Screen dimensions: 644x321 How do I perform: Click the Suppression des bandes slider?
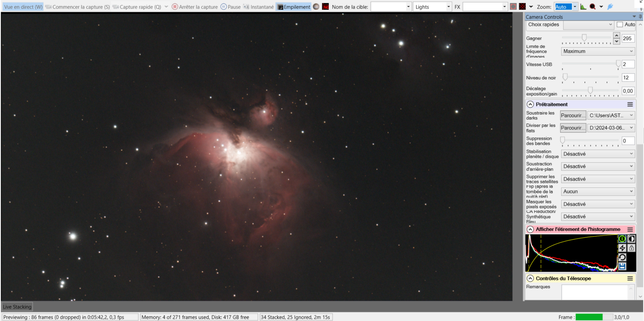click(590, 141)
